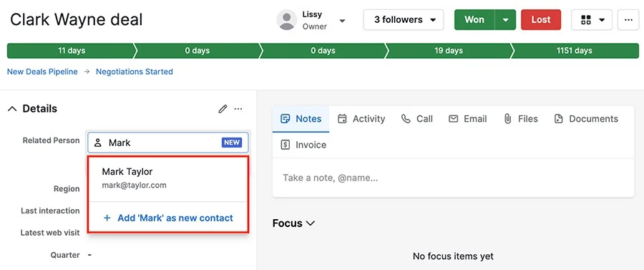Select the Invoice tab
This screenshot has height=270, width=644.
pyautogui.click(x=303, y=145)
